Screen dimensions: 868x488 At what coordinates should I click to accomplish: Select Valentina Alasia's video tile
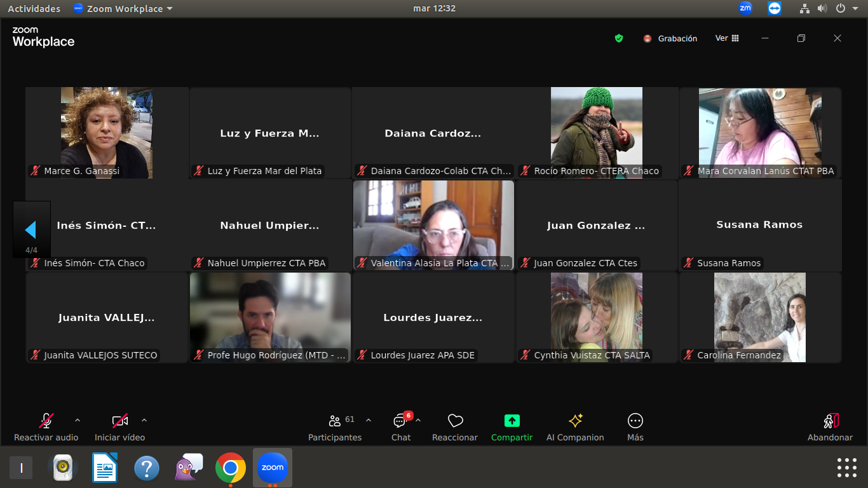pyautogui.click(x=433, y=225)
